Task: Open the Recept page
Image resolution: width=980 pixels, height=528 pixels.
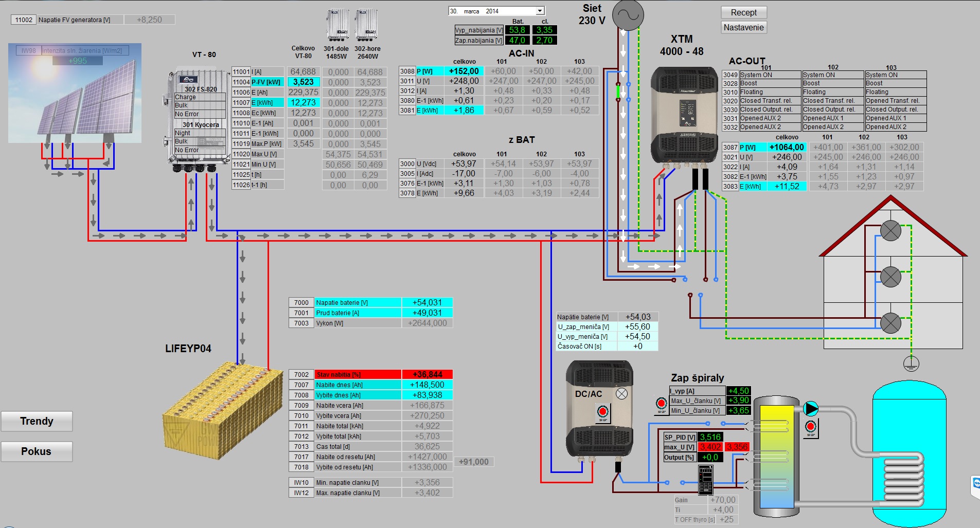Action: coord(743,12)
